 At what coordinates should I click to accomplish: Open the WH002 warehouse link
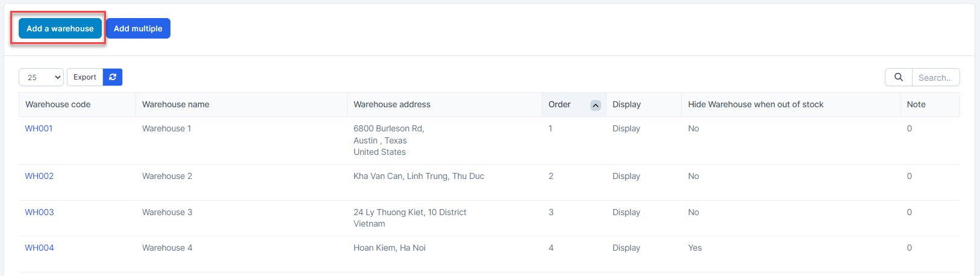39,176
